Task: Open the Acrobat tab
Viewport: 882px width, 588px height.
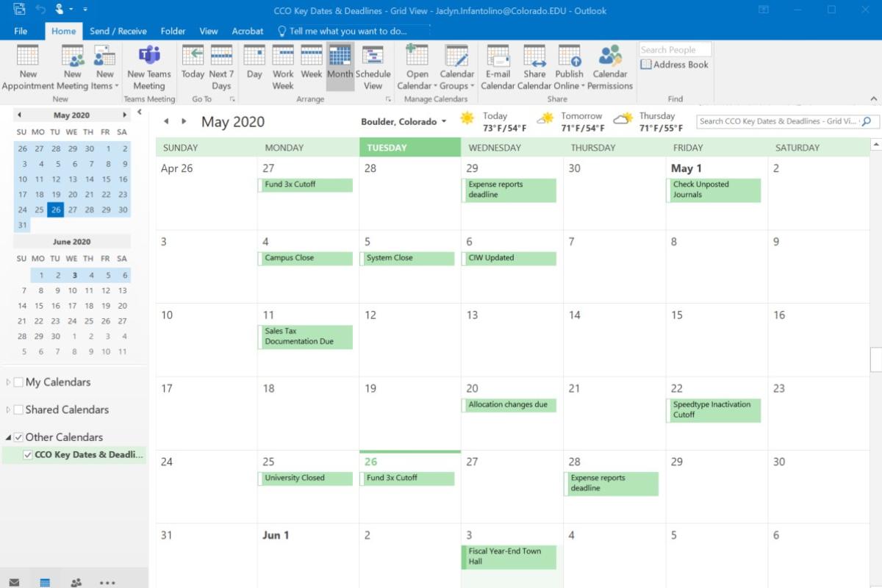Action: [x=248, y=31]
